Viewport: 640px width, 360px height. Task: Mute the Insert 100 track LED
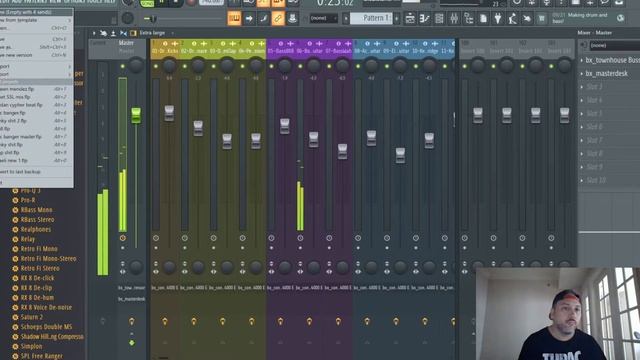coord(464,66)
